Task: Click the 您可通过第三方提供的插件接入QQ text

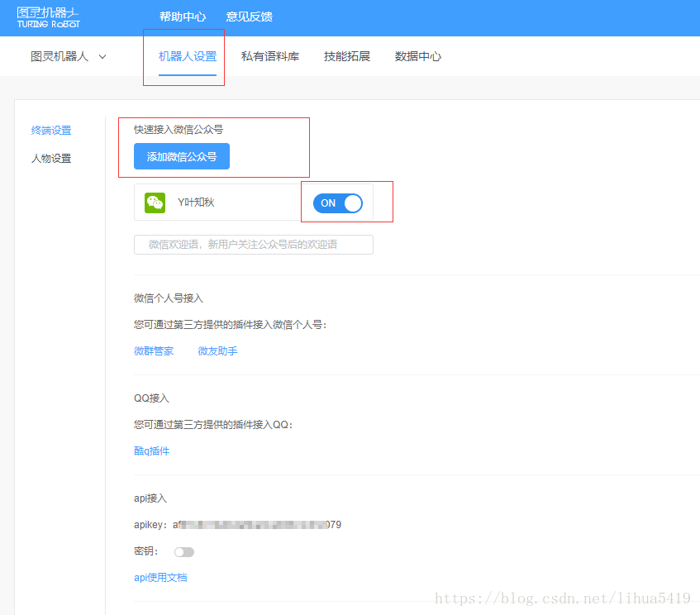Action: tap(212, 425)
